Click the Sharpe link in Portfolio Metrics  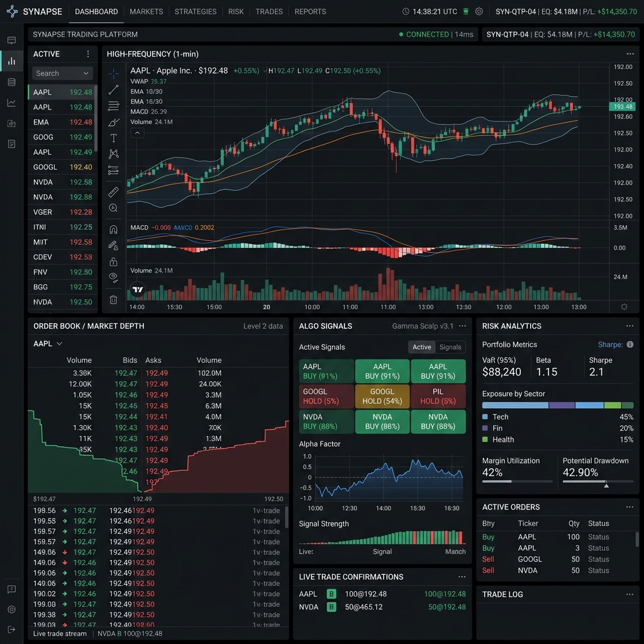point(610,345)
